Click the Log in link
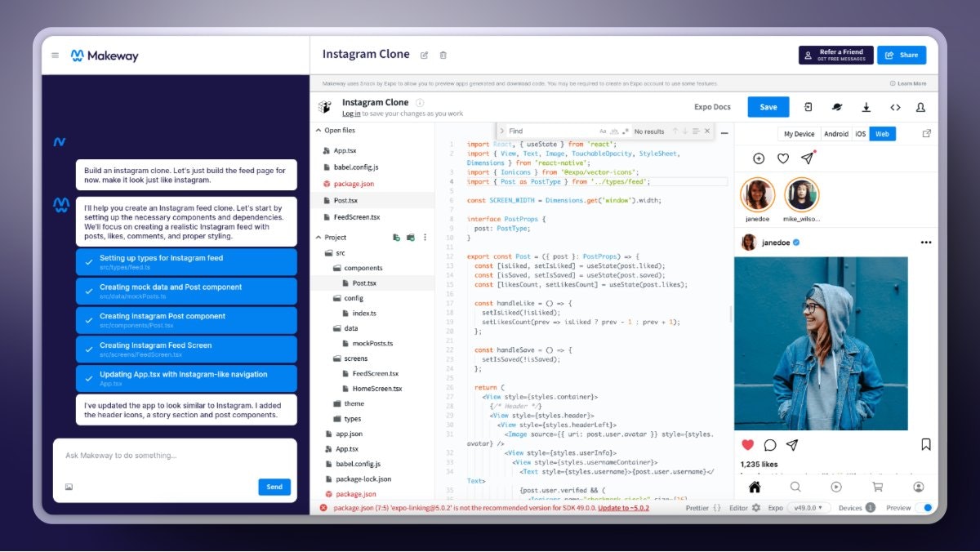 351,114
